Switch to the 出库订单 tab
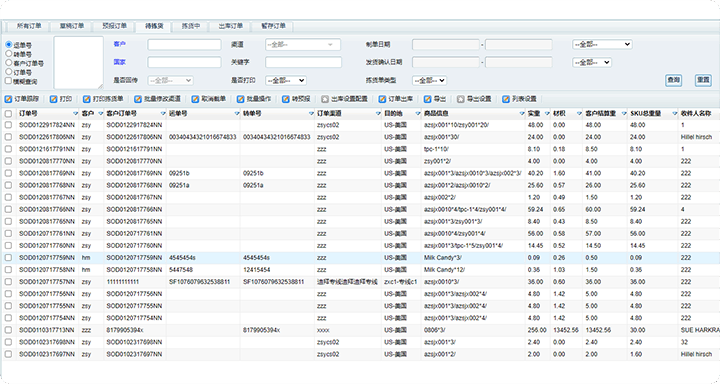Viewport: 720px width, 384px height. (231, 26)
